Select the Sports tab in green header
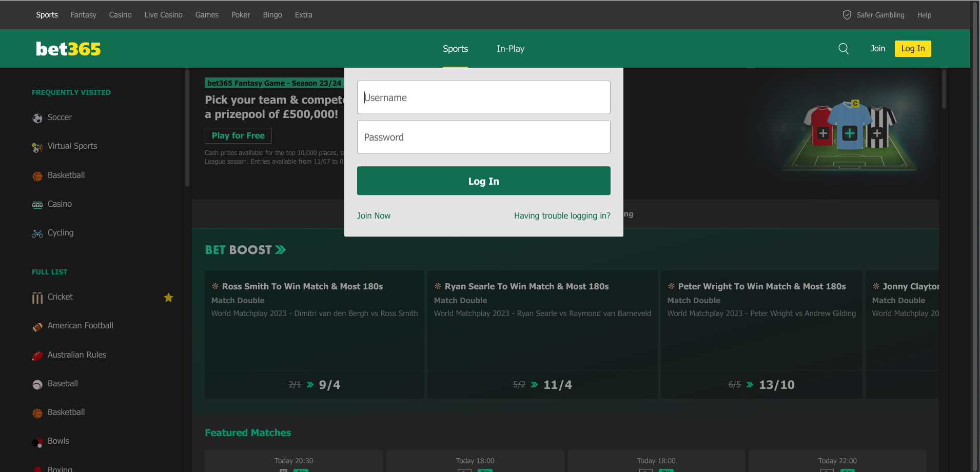Image resolution: width=980 pixels, height=472 pixels. [x=456, y=49]
